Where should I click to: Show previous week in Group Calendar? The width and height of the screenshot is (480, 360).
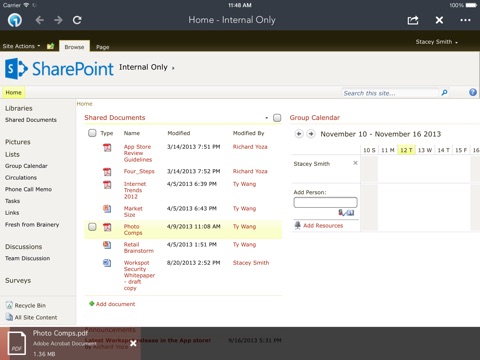tap(299, 134)
